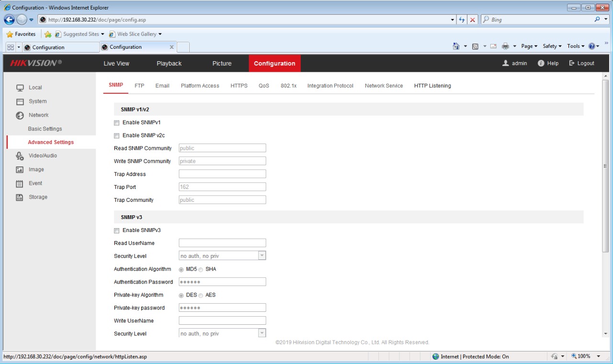
Task: Click the Event calendar icon in sidebar
Action: coord(20,184)
